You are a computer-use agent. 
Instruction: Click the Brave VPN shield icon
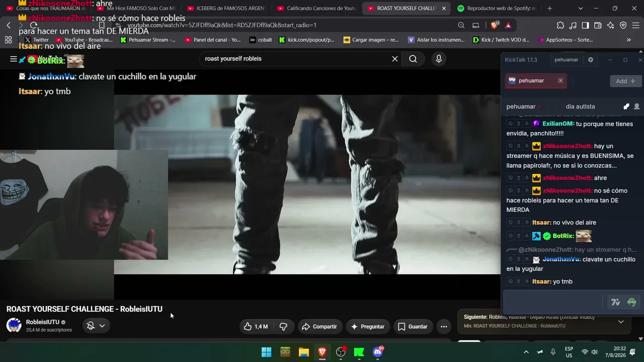623,25
